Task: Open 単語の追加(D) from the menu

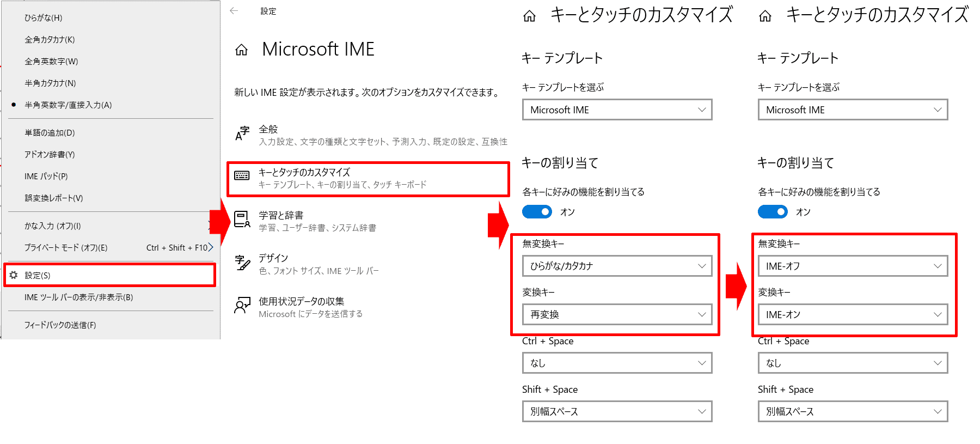Action: 50,133
